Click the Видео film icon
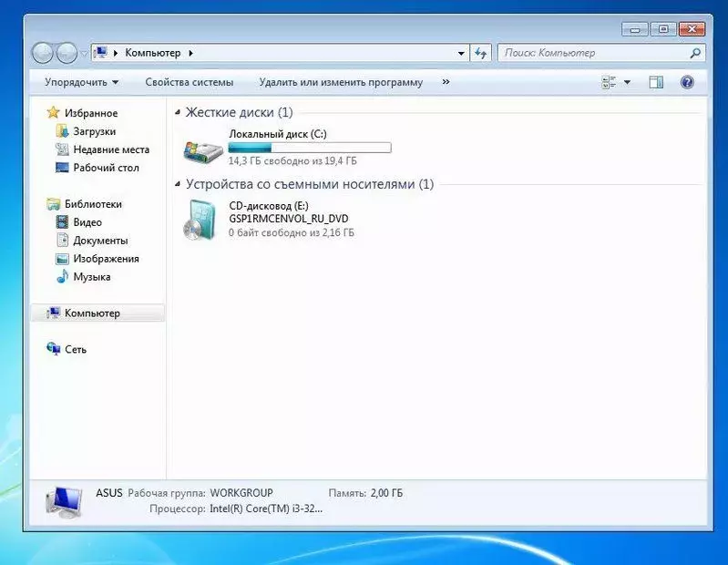 [x=62, y=222]
